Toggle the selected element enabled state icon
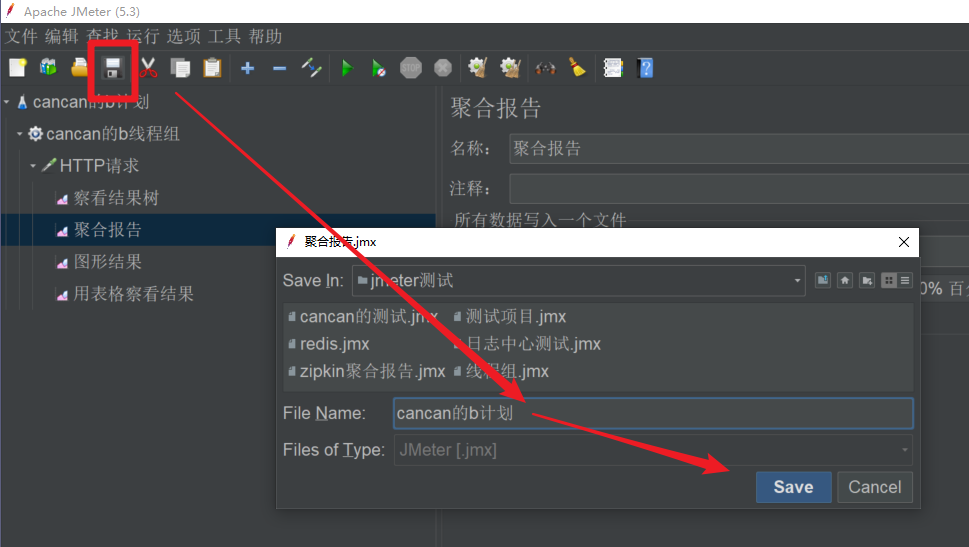 pyautogui.click(x=311, y=67)
